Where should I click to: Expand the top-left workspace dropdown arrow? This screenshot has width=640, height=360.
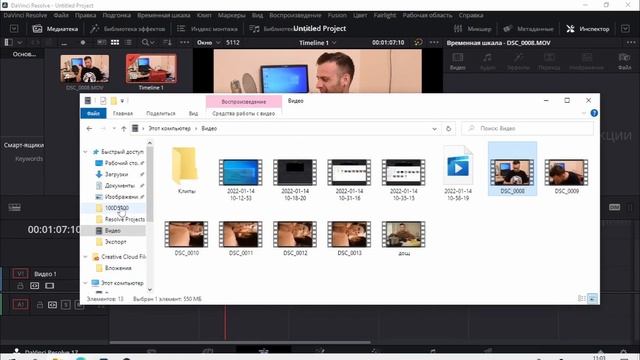pos(14,29)
